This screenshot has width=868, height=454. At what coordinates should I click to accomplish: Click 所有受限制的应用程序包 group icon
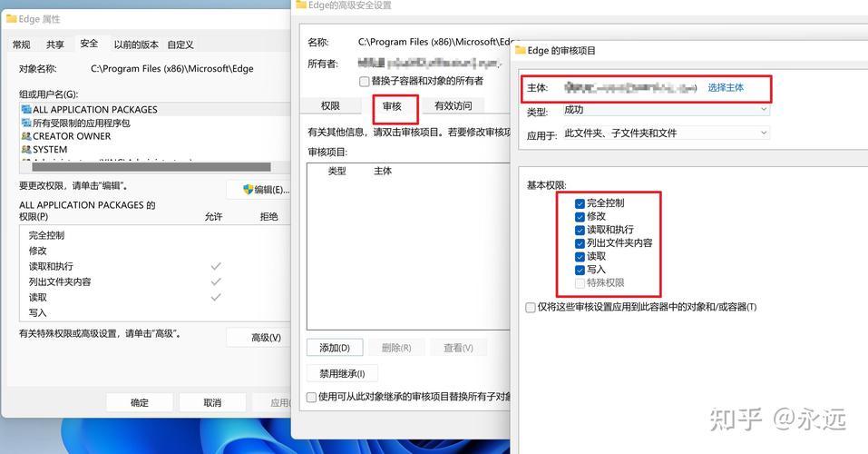26,123
